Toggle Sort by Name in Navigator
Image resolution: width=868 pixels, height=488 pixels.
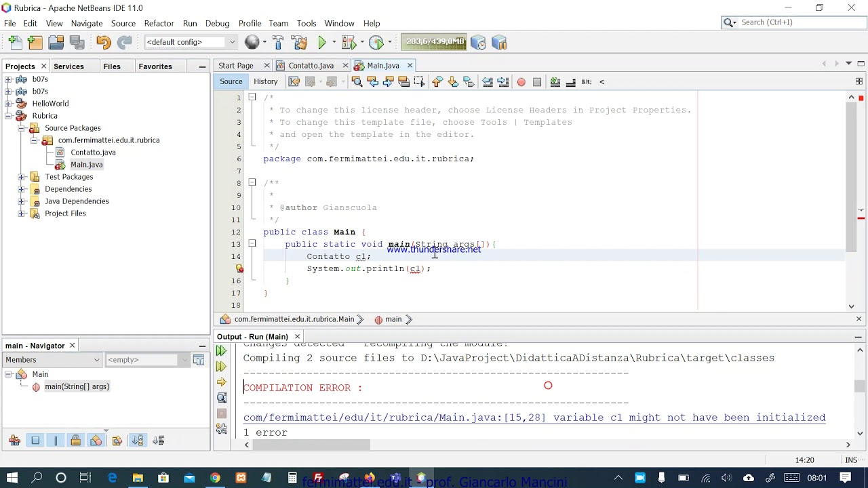138,441
